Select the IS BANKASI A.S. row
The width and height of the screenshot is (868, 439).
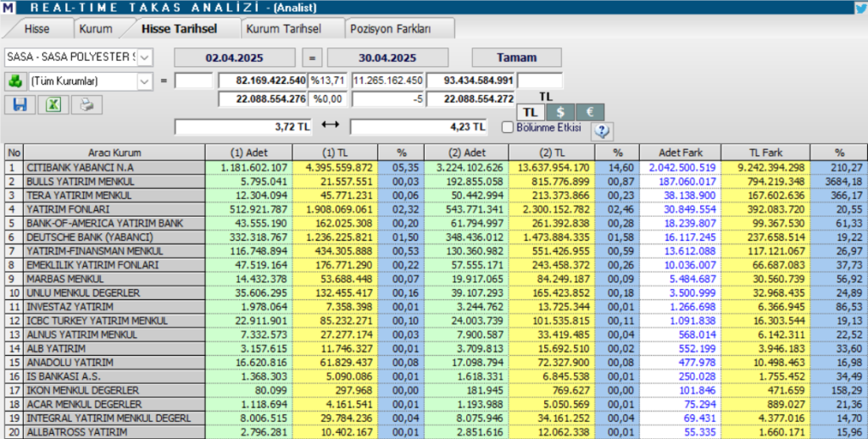tap(436, 376)
